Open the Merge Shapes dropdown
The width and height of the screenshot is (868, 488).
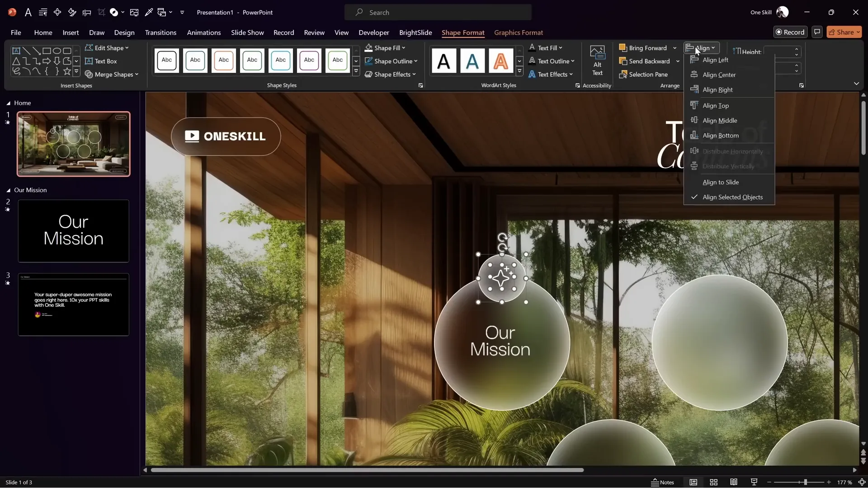point(112,74)
